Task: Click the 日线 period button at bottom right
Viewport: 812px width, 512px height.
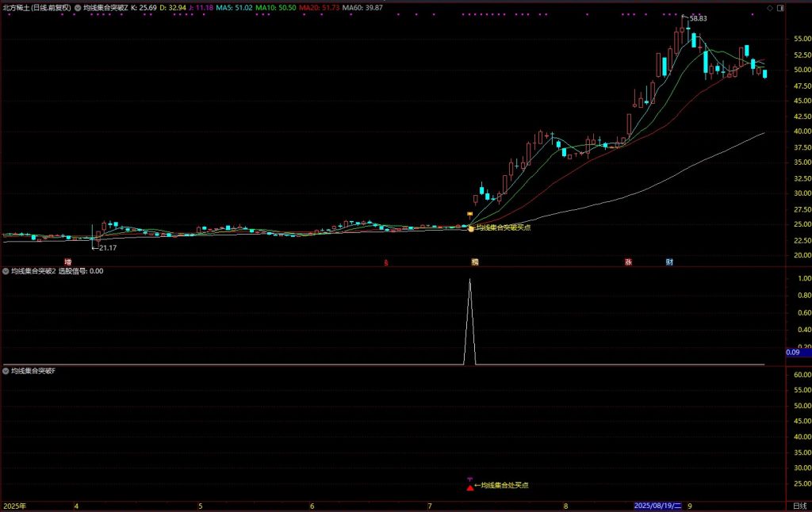Action: [x=799, y=505]
